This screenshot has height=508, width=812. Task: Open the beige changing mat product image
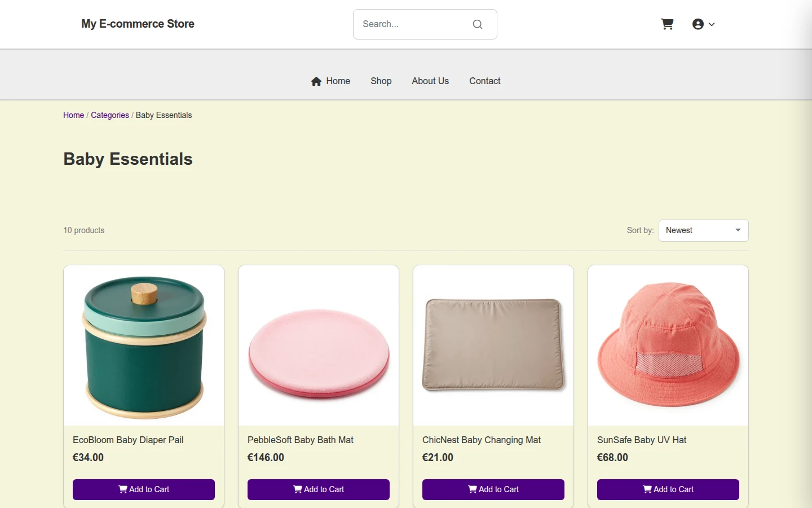pyautogui.click(x=493, y=345)
